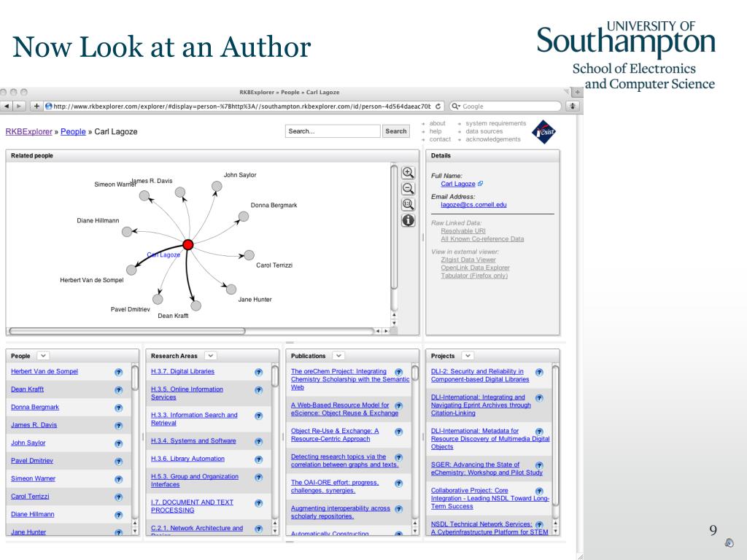The width and height of the screenshot is (747, 560).
Task: Open help icon beside Dean Krafft
Action: pyautogui.click(x=119, y=390)
